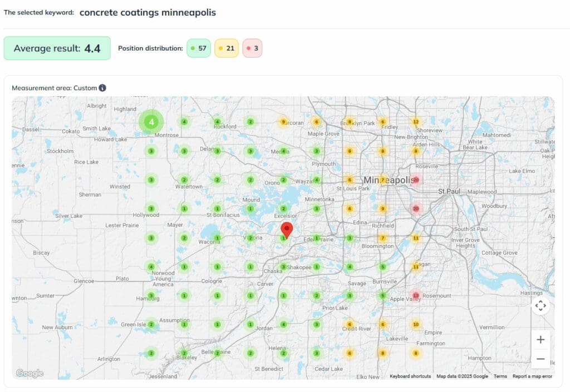Image resolution: width=570 pixels, height=392 pixels.
Task: Click the info icon beside Measurement area
Action: click(x=102, y=88)
